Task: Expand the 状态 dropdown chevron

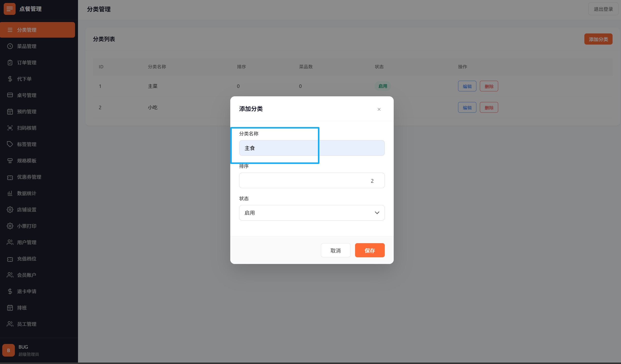Action: [377, 213]
